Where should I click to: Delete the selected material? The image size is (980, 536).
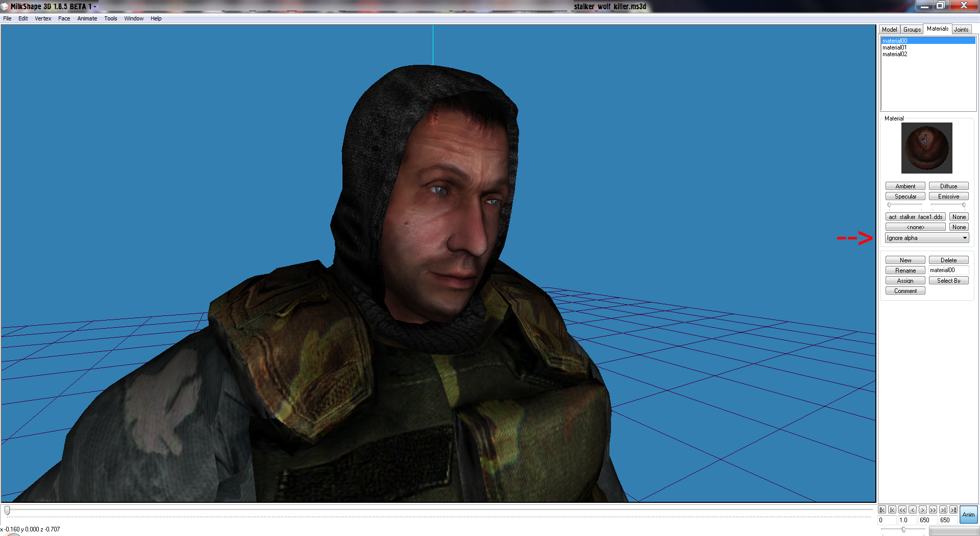click(x=949, y=260)
